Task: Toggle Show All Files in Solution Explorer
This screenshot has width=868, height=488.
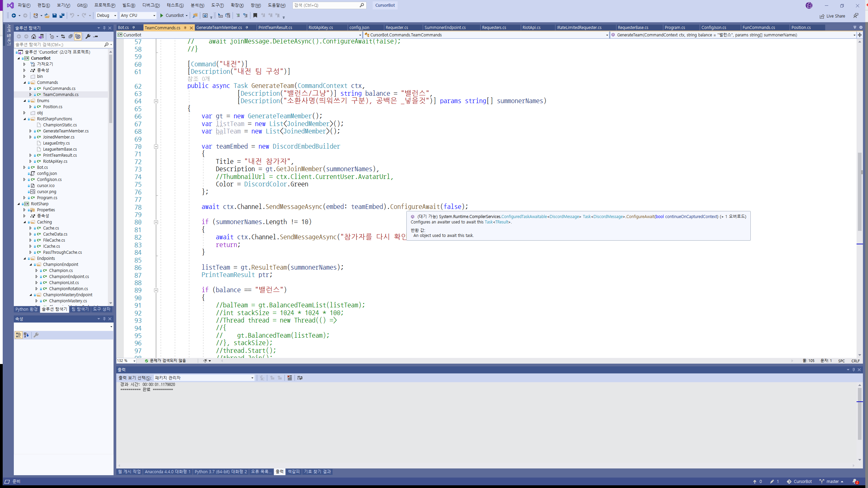Action: point(78,36)
